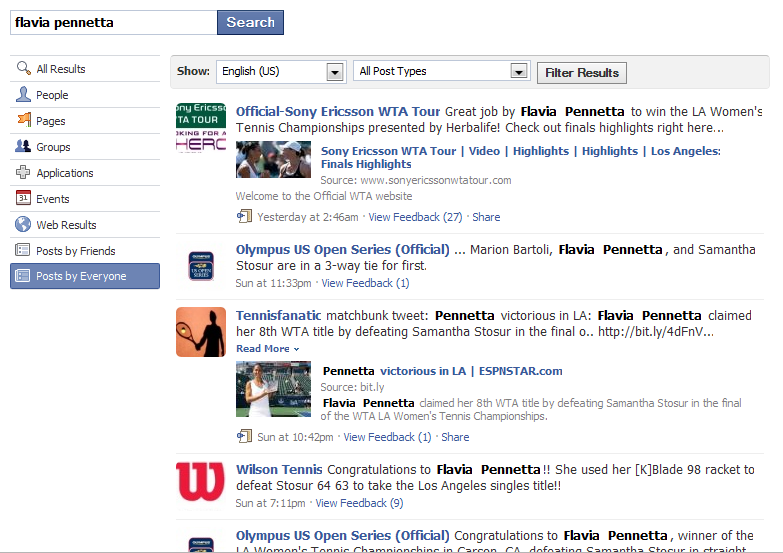Click View Feedback (9) link
The height and width of the screenshot is (553, 783).
click(x=360, y=503)
